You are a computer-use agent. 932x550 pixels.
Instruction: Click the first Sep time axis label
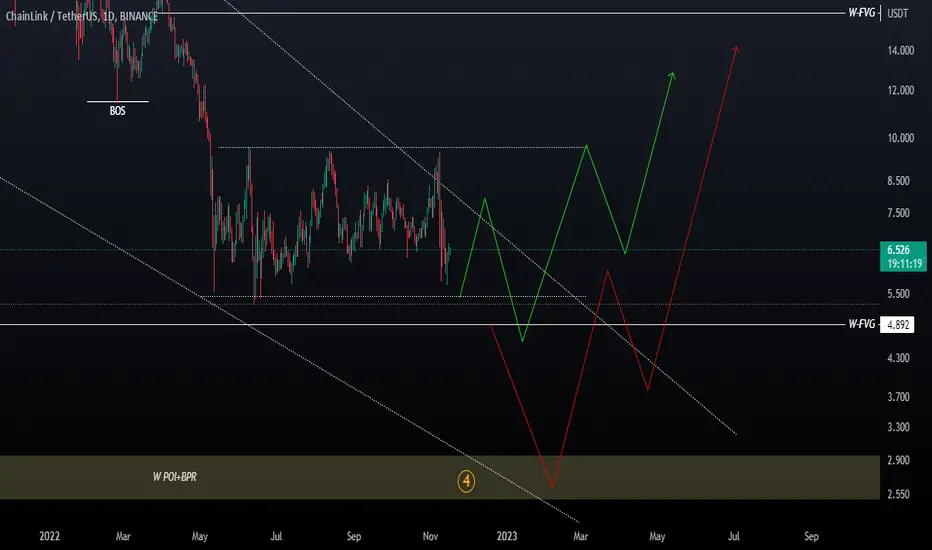coord(354,536)
